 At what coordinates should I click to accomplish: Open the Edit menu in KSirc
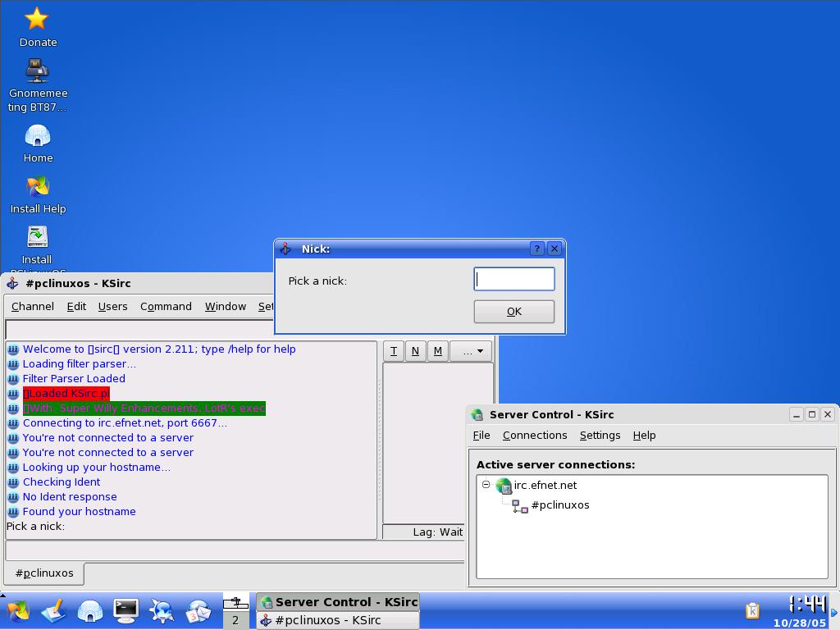point(76,307)
